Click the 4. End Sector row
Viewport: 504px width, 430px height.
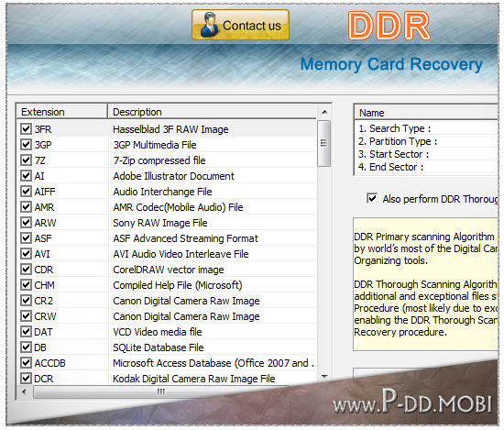(426, 167)
